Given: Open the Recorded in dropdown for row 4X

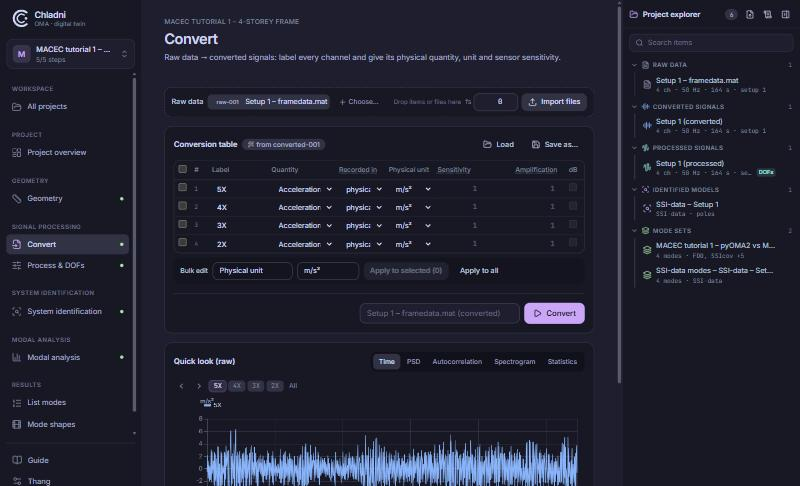Looking at the screenshot, I should pos(363,208).
